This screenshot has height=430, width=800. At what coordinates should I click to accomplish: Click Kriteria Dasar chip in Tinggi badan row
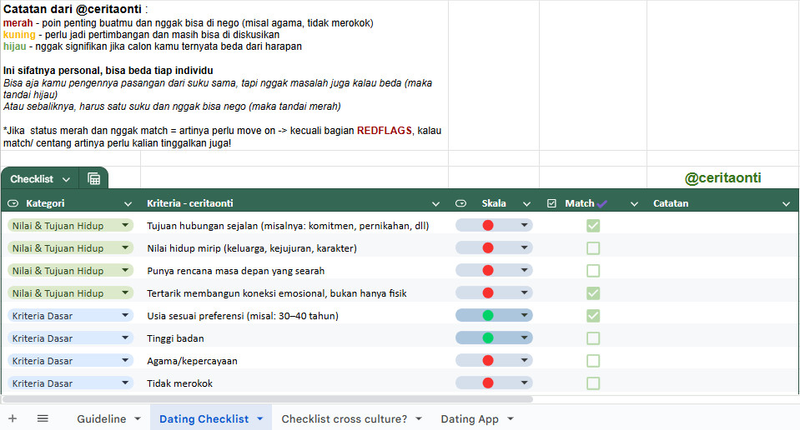click(x=70, y=338)
